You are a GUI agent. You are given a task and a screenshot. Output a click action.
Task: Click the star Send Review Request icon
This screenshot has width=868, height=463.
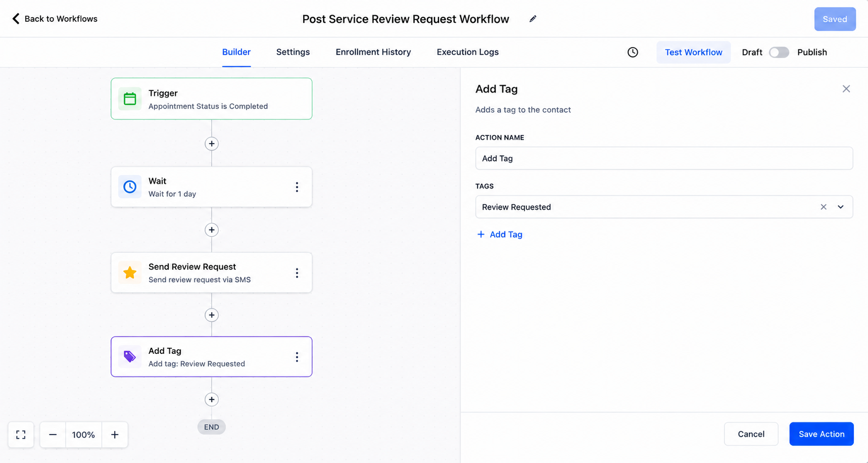coord(130,272)
